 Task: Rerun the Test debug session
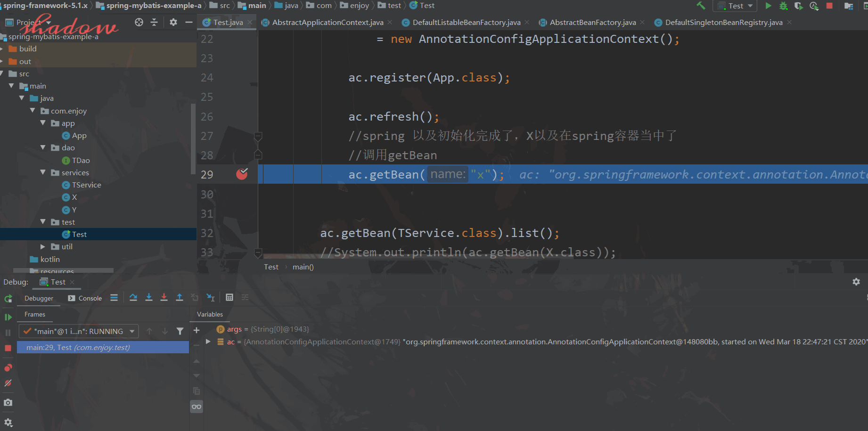pos(8,299)
